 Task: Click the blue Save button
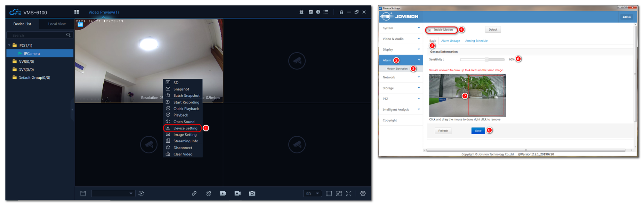[x=478, y=131]
